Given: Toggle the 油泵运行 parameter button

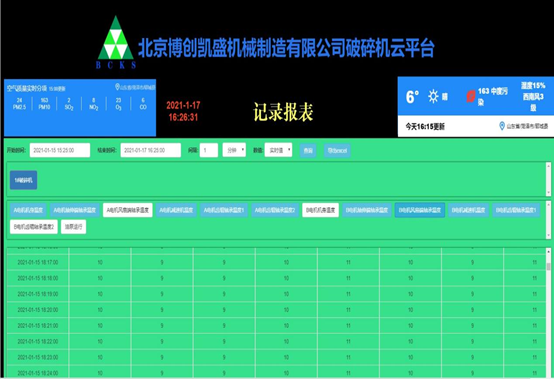Looking at the screenshot, I should [73, 227].
